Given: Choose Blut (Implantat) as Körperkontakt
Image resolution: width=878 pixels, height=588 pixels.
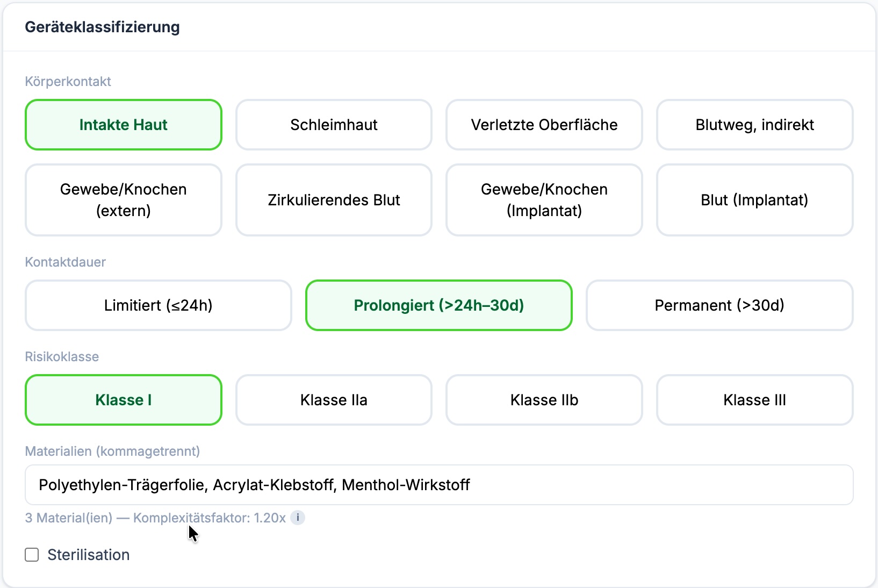Looking at the screenshot, I should 754,199.
